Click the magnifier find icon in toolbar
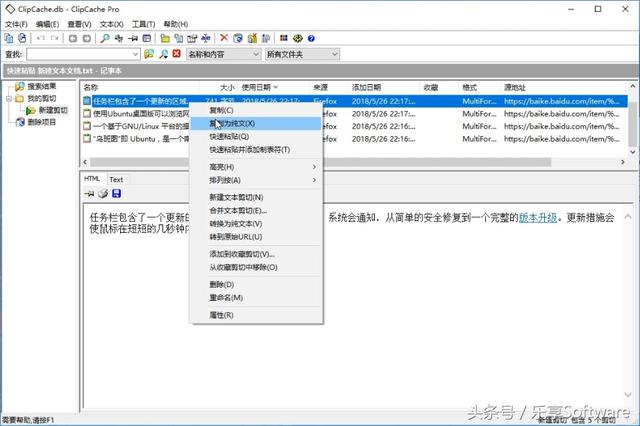The image size is (640, 426). click(105, 38)
